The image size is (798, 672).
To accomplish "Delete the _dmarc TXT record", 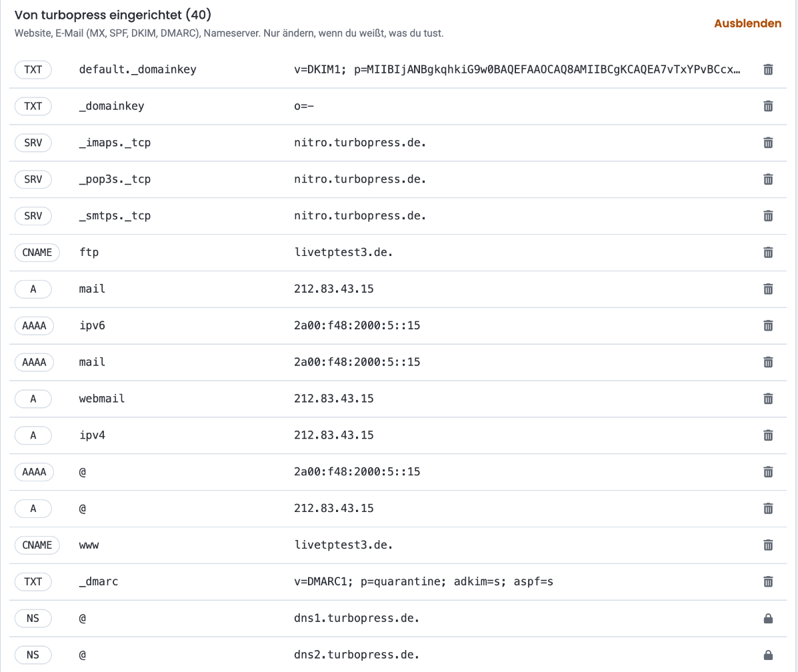I will click(x=768, y=581).
